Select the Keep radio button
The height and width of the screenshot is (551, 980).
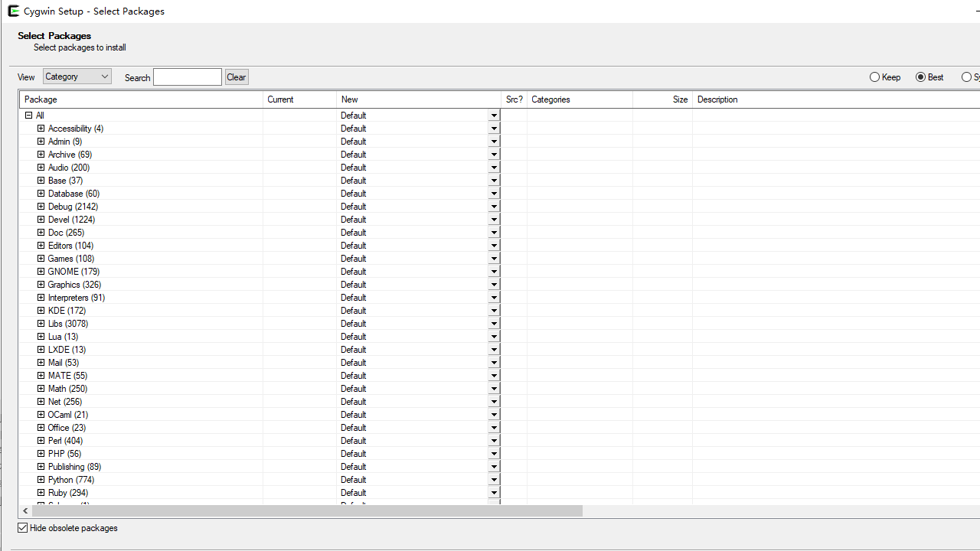pos(875,77)
